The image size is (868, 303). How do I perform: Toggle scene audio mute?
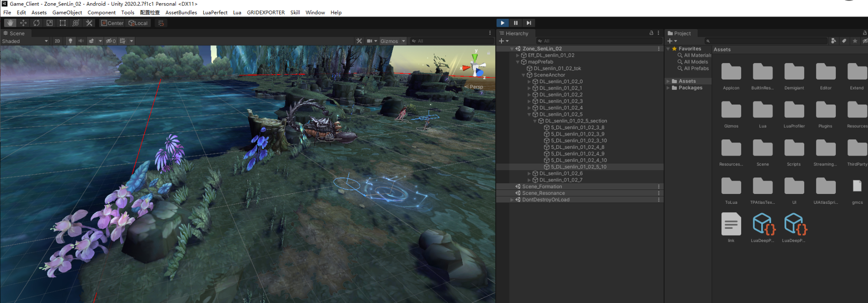pos(81,41)
